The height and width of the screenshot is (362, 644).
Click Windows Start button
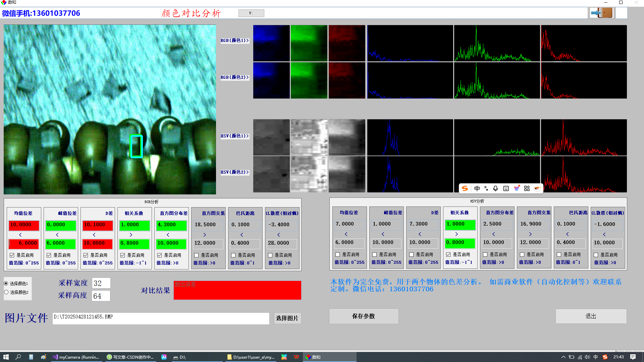point(6,357)
